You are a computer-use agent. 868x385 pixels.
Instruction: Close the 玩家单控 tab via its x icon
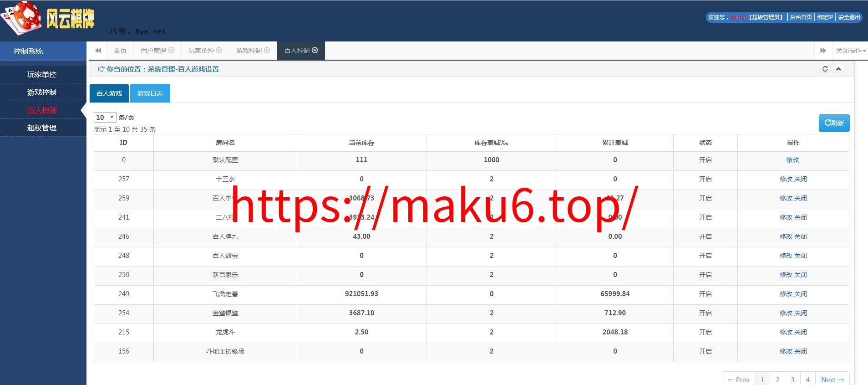(x=219, y=50)
